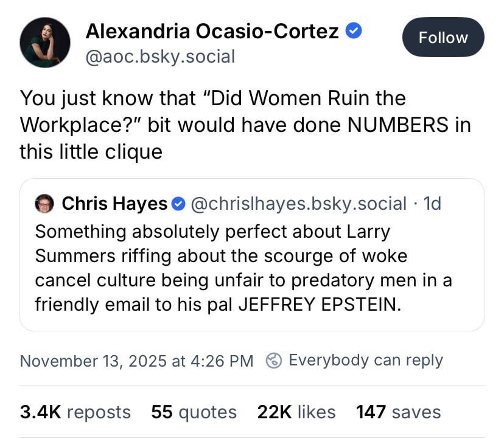Screen dimensions: 504x439
Task: Click the 147 saves count
Action: (398, 412)
